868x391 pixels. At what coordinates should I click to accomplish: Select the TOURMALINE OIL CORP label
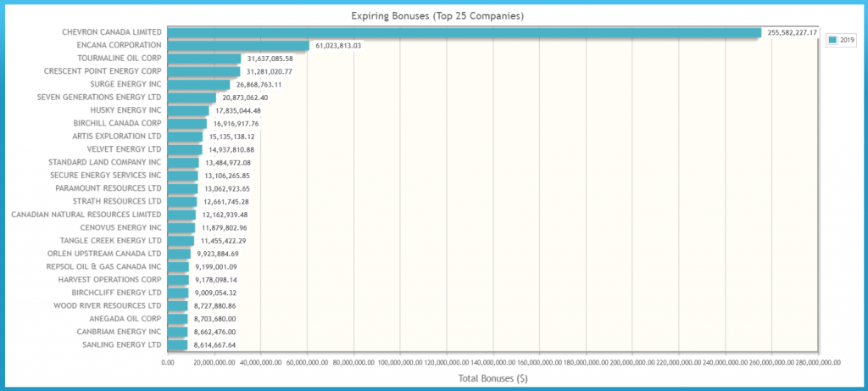(x=120, y=59)
